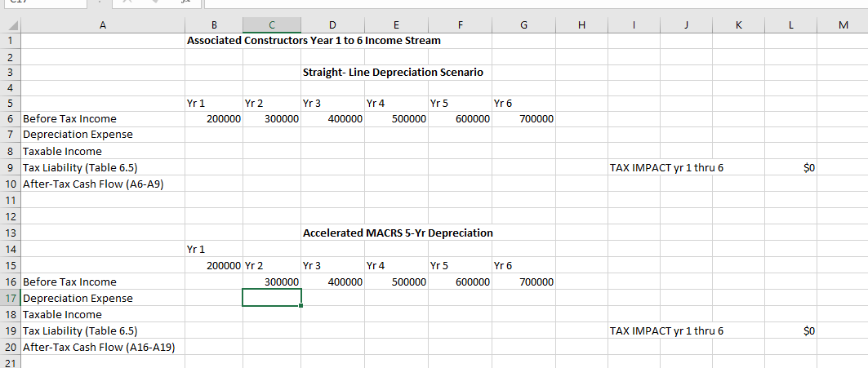Click 'Tax Liability (Table 6.5)' in row 9
The image size is (868, 368).
(x=79, y=167)
